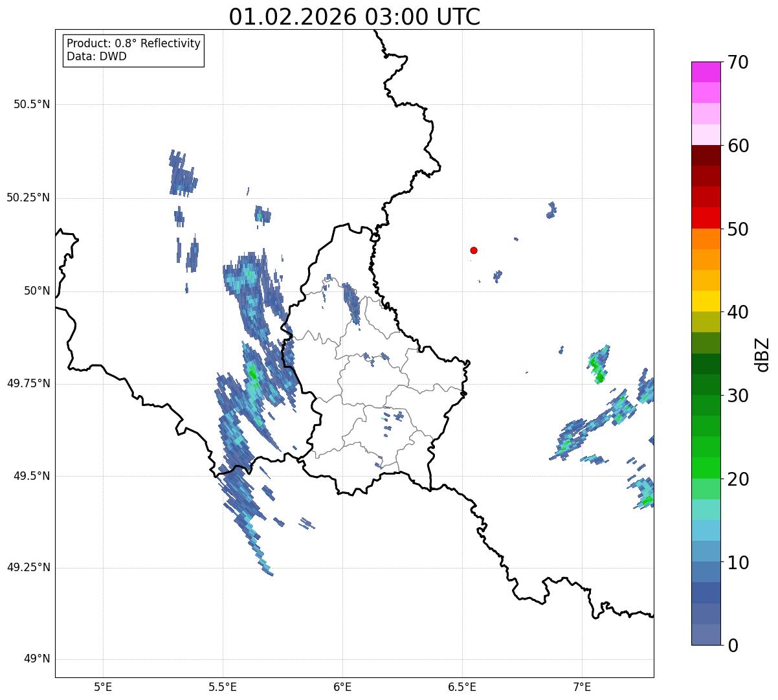Click the colorbar value 20
The height and width of the screenshot is (700, 778).
(738, 479)
